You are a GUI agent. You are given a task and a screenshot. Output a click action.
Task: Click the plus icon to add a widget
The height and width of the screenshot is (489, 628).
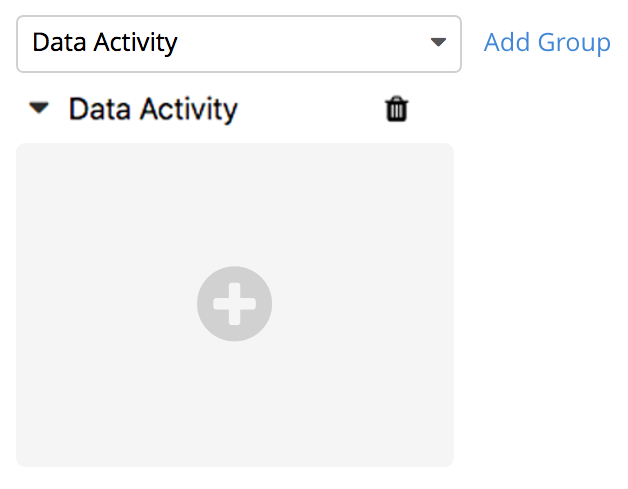point(234,304)
